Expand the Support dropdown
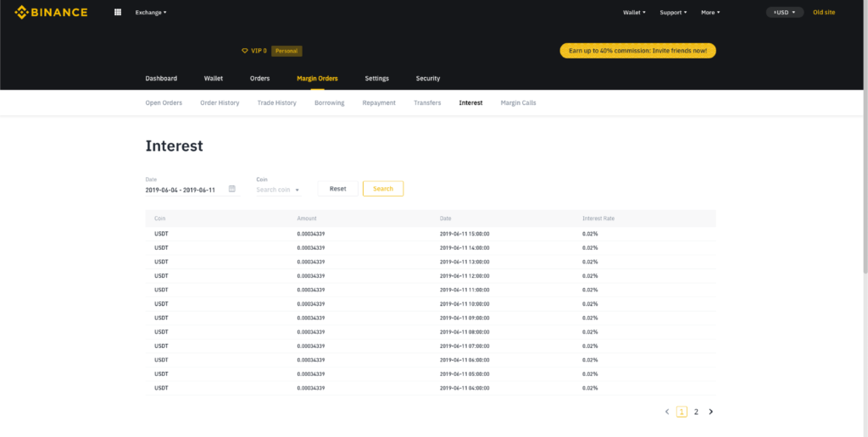 click(673, 13)
